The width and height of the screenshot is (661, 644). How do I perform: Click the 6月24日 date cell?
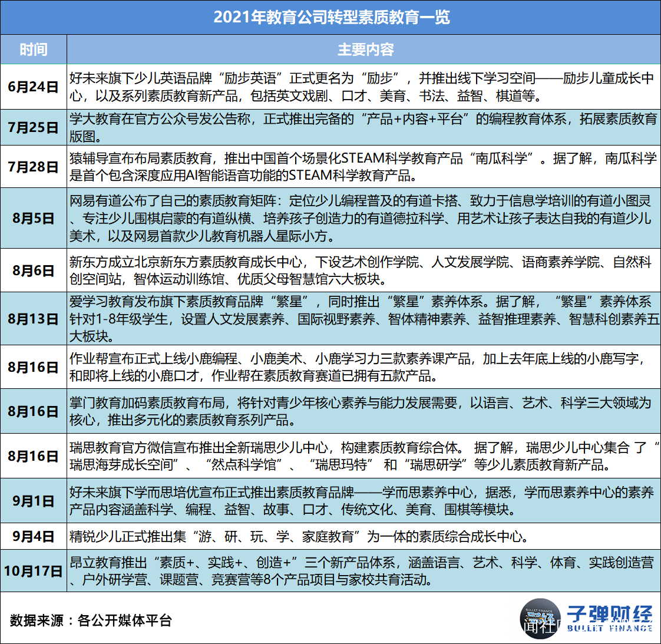coord(34,87)
